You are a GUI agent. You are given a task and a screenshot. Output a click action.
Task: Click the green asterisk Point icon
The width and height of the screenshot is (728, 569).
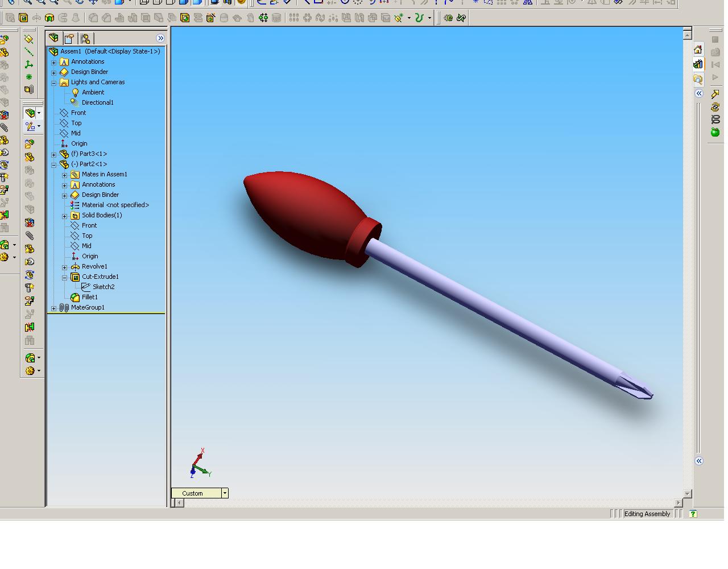point(29,77)
